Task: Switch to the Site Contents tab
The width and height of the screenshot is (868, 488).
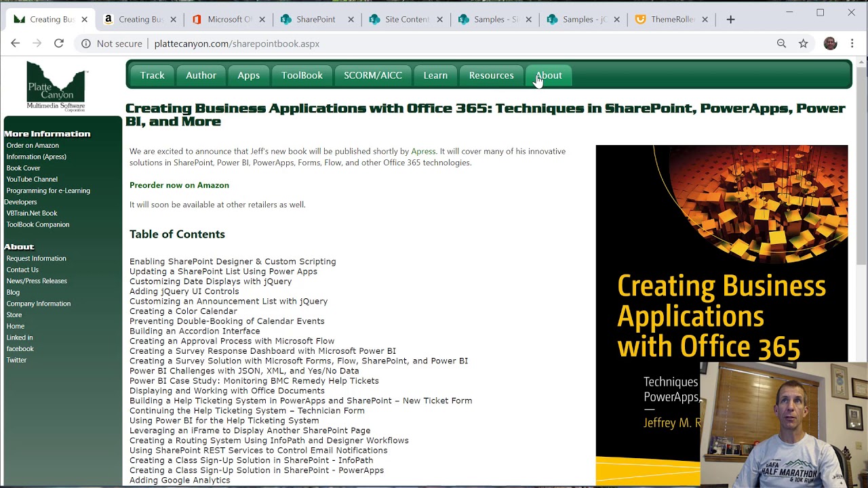Action: tap(407, 20)
